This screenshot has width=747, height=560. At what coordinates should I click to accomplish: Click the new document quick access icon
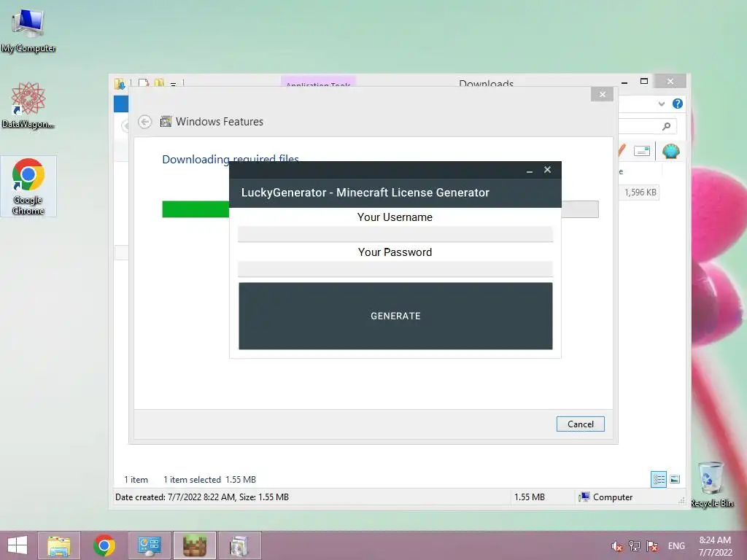point(144,83)
